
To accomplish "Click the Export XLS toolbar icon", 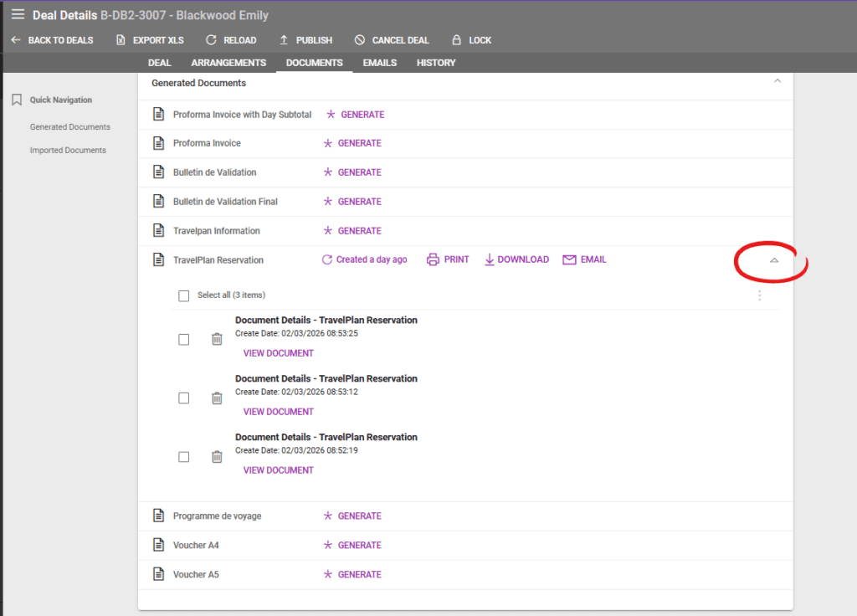I will click(121, 40).
